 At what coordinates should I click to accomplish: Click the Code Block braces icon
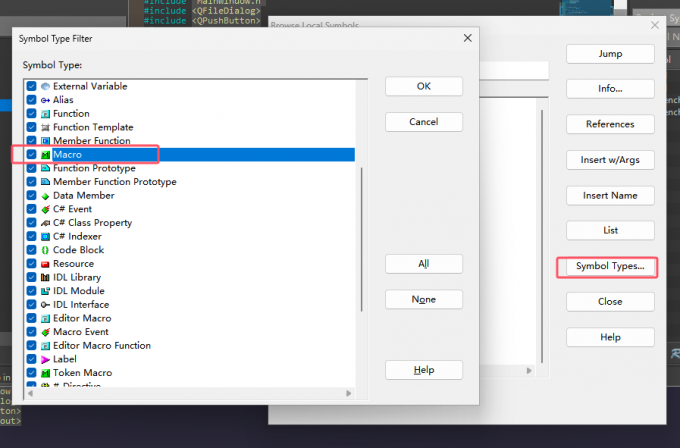(x=45, y=250)
